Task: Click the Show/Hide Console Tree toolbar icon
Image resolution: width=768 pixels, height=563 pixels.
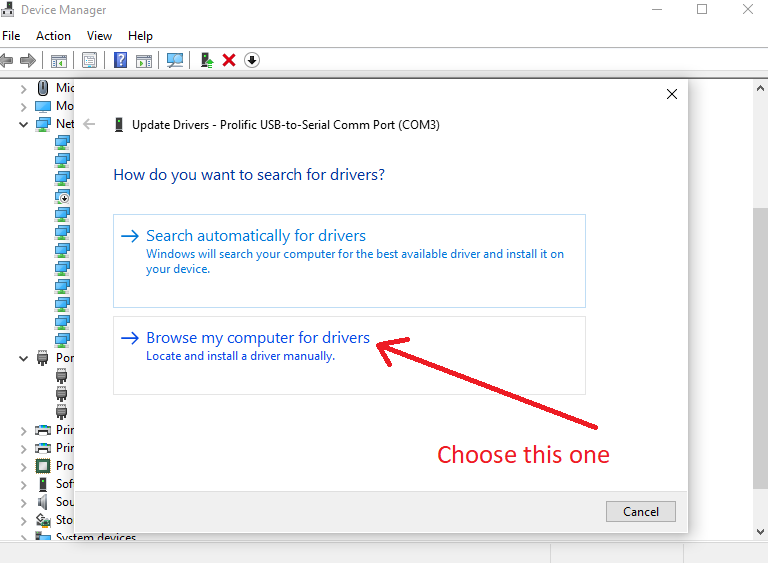Action: coord(59,60)
